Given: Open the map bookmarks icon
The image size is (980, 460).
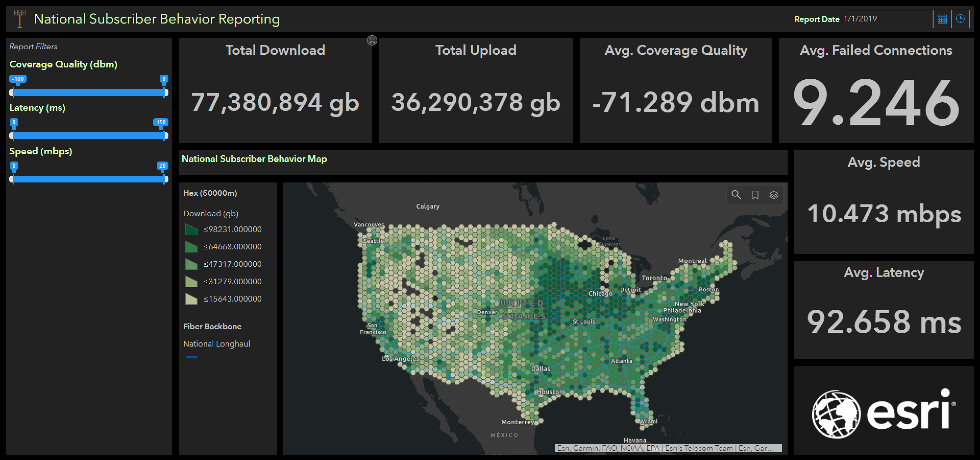Looking at the screenshot, I should pyautogui.click(x=755, y=195).
